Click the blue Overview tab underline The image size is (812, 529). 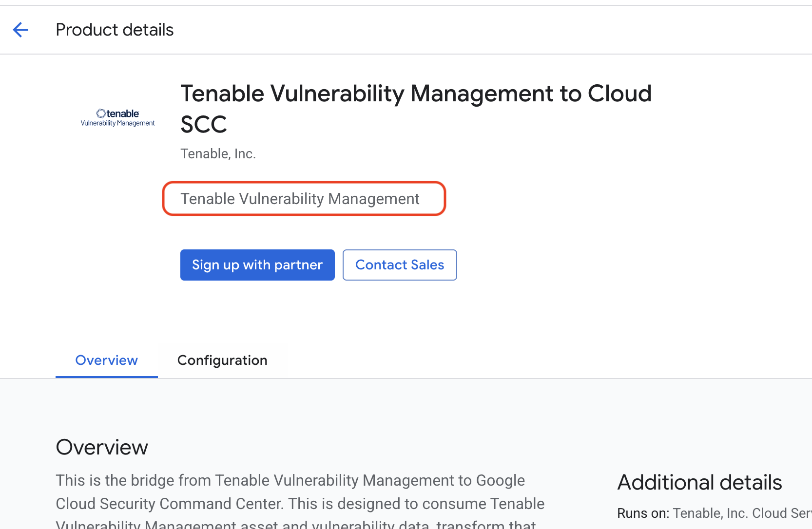coord(107,377)
